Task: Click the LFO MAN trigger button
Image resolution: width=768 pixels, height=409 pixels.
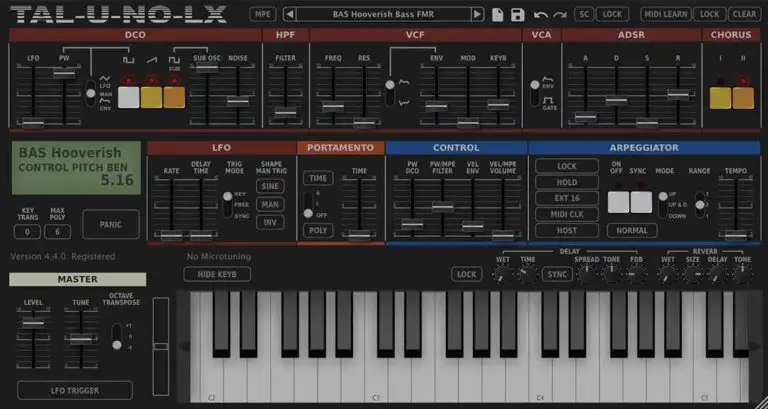Action: pyautogui.click(x=270, y=204)
